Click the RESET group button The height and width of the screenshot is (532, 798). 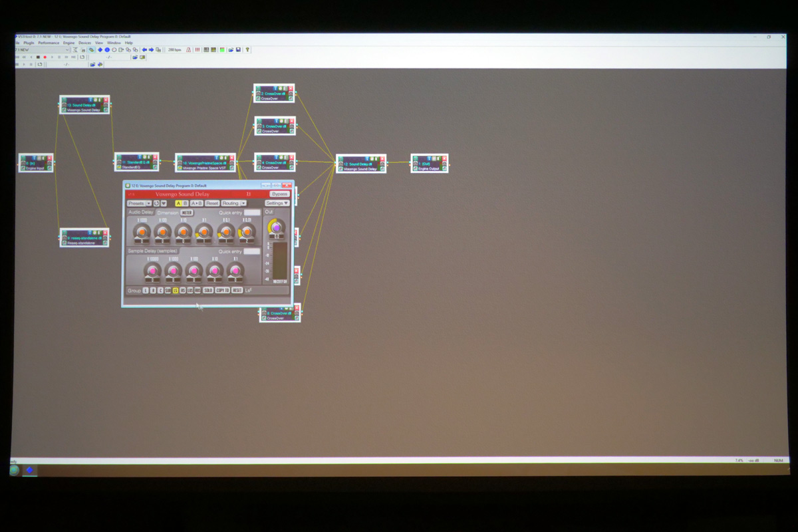[x=237, y=290]
